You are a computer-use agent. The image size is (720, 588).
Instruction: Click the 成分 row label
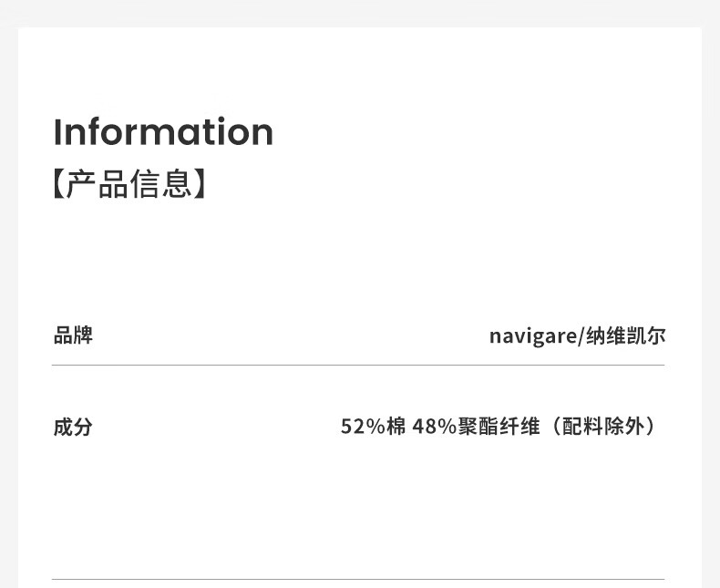(x=73, y=427)
